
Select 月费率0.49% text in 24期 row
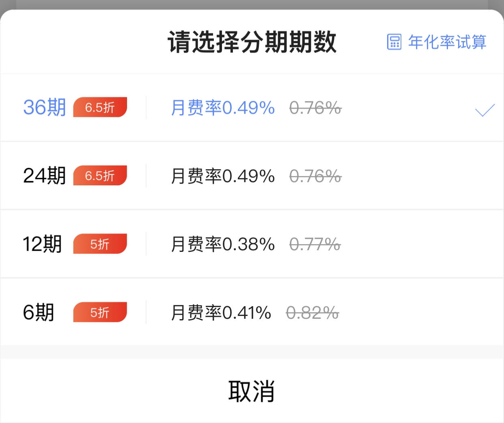pos(223,176)
